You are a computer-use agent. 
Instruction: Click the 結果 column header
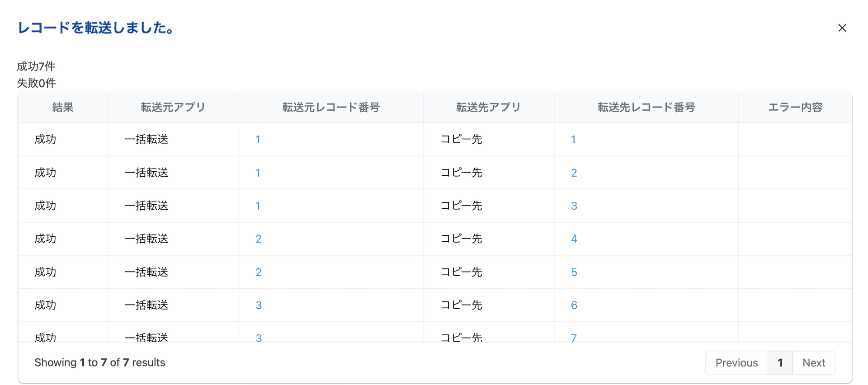coord(63,107)
